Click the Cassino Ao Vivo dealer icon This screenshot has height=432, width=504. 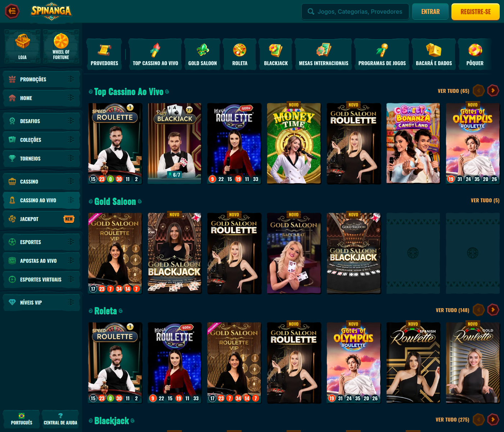(12, 200)
